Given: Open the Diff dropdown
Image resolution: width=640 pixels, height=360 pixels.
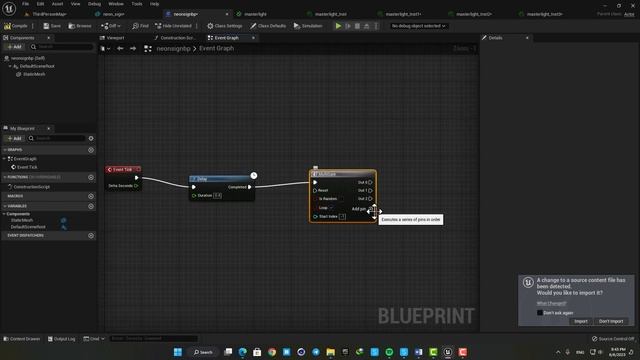Looking at the screenshot, I should 111,26.
